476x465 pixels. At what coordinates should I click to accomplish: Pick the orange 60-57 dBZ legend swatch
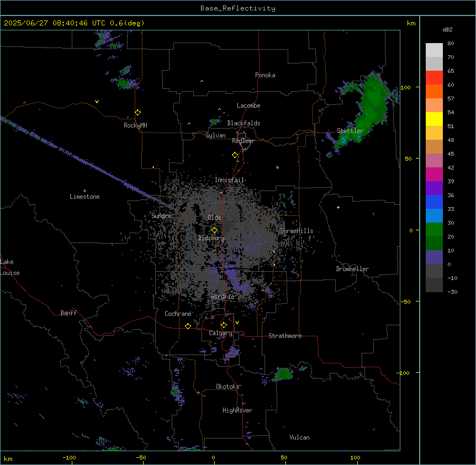coord(434,91)
